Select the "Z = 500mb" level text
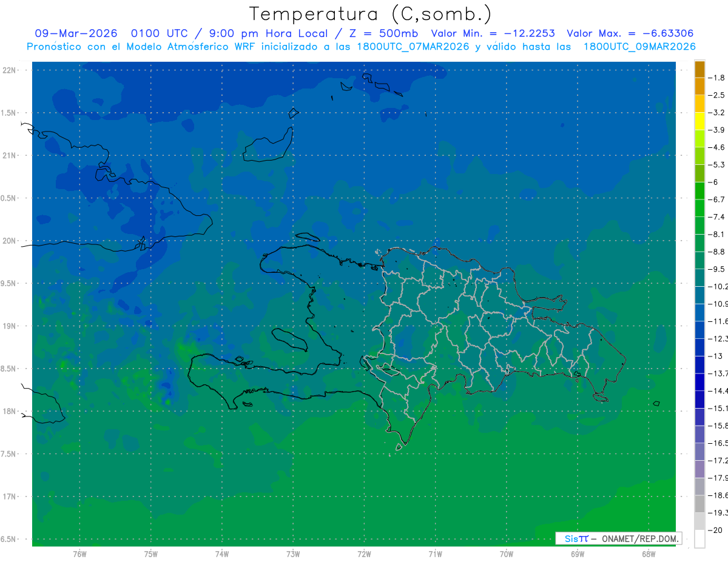Screen dimensions: 728x562 click(380, 33)
